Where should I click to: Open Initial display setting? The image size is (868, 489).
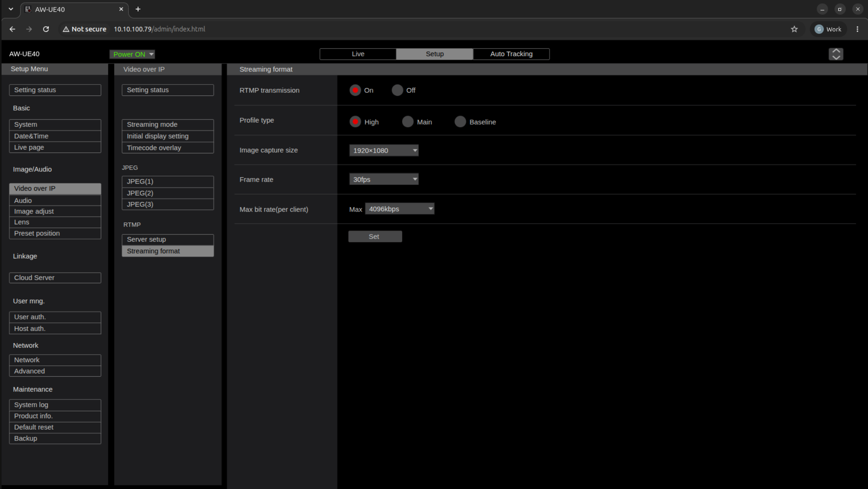point(168,136)
